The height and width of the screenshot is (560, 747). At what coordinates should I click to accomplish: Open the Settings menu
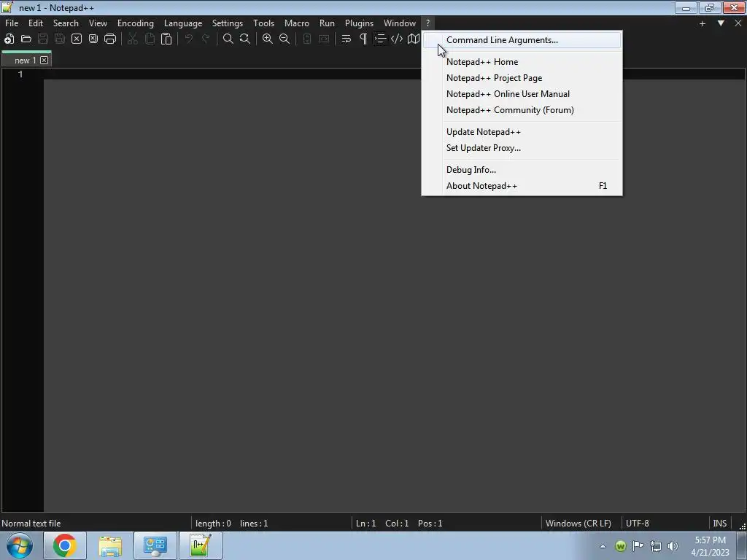point(228,23)
